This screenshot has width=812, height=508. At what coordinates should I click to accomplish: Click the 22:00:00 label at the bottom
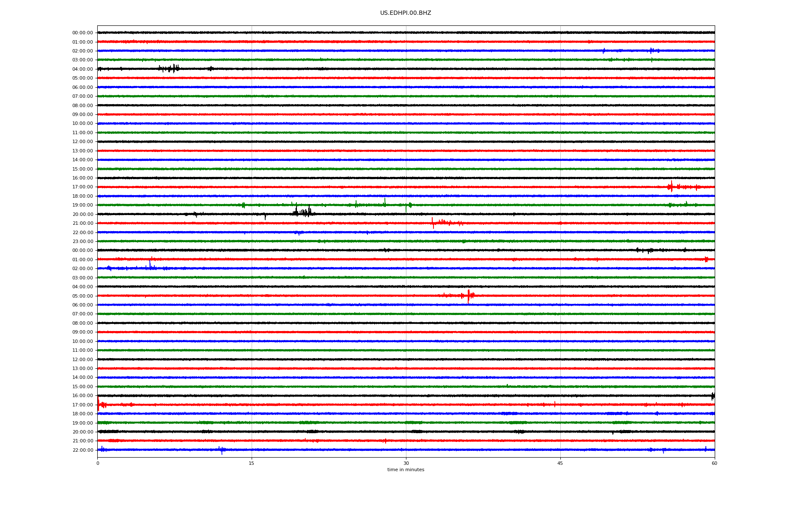[x=82, y=450]
